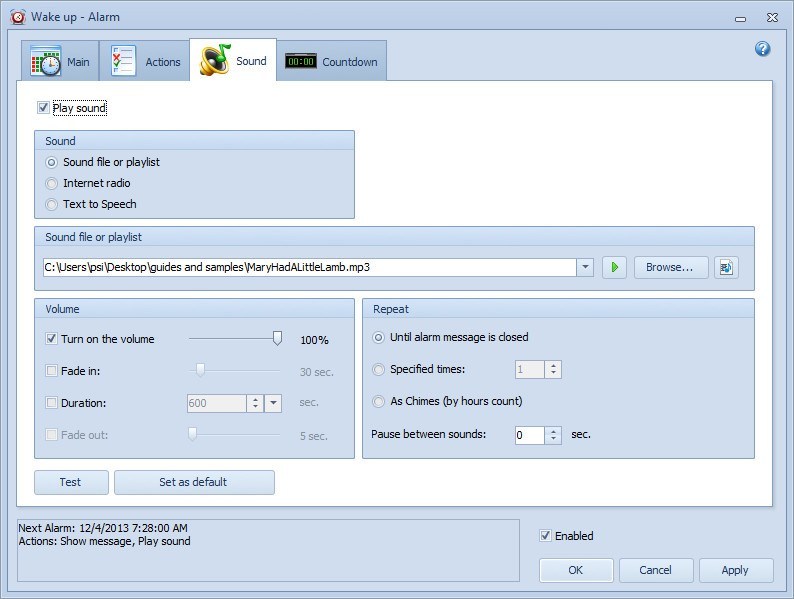The image size is (794, 599).
Task: Decrease Pause between sounds value
Action: [553, 440]
